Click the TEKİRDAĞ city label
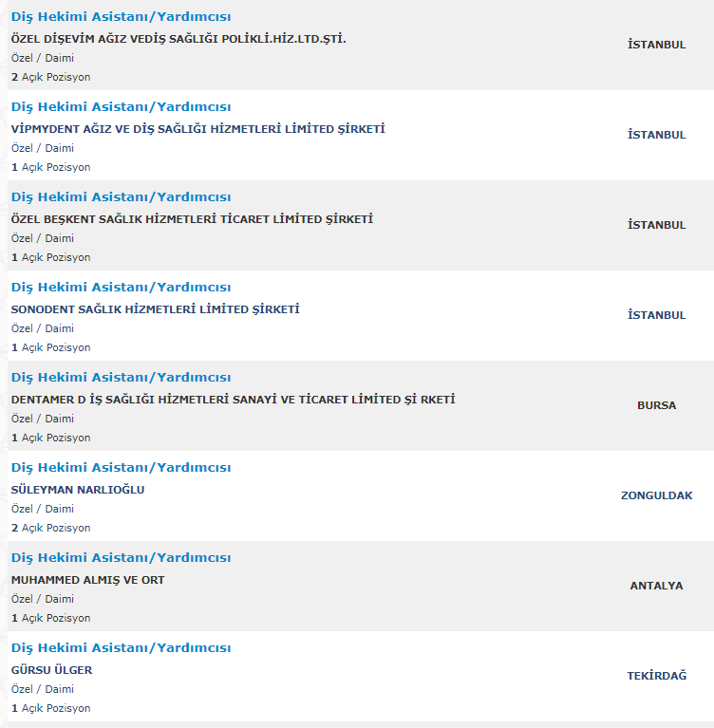 [x=656, y=676]
